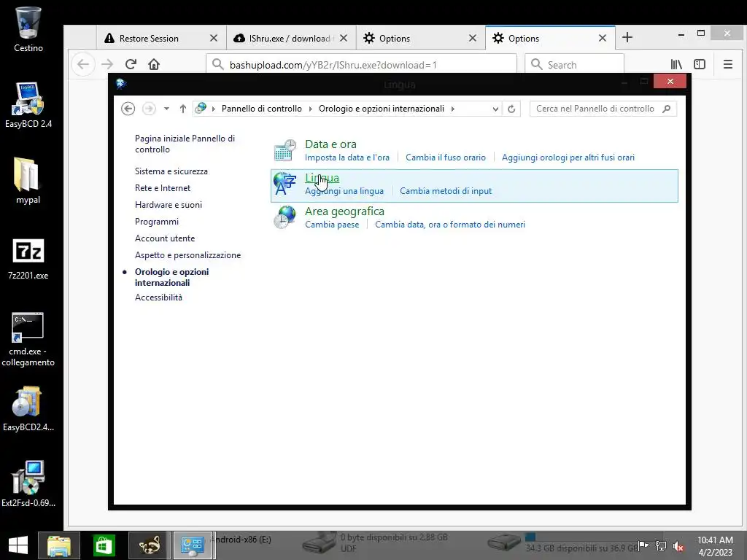The width and height of the screenshot is (747, 560).
Task: Open Hardware e suoni category
Action: click(169, 205)
